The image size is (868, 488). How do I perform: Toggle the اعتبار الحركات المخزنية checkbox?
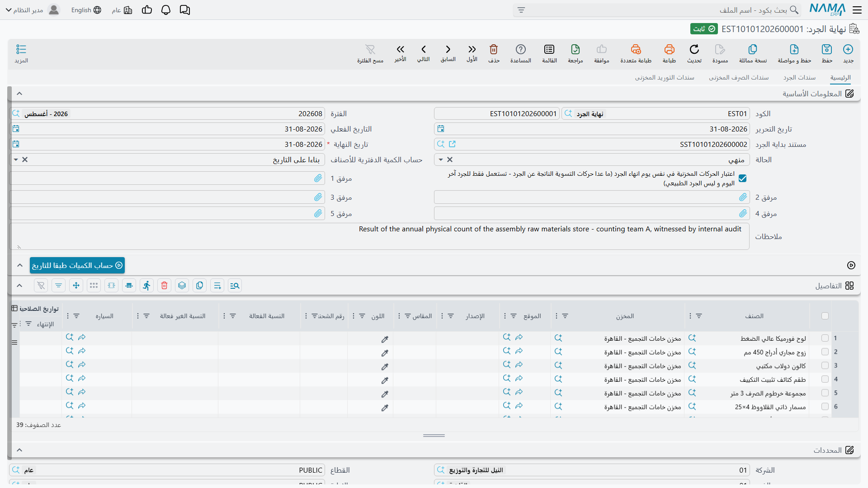click(743, 178)
